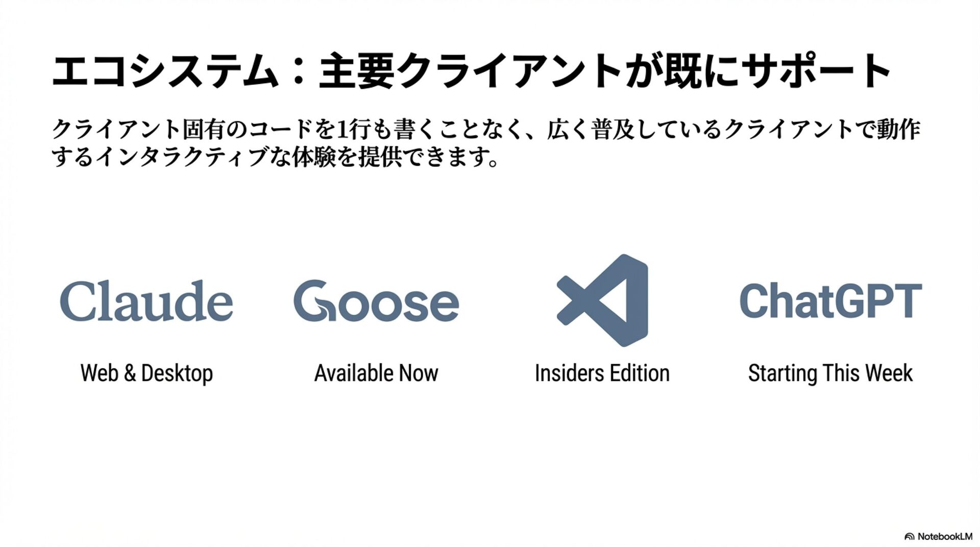
Task: Click the NotebookLM watermark icon
Action: pos(910,536)
